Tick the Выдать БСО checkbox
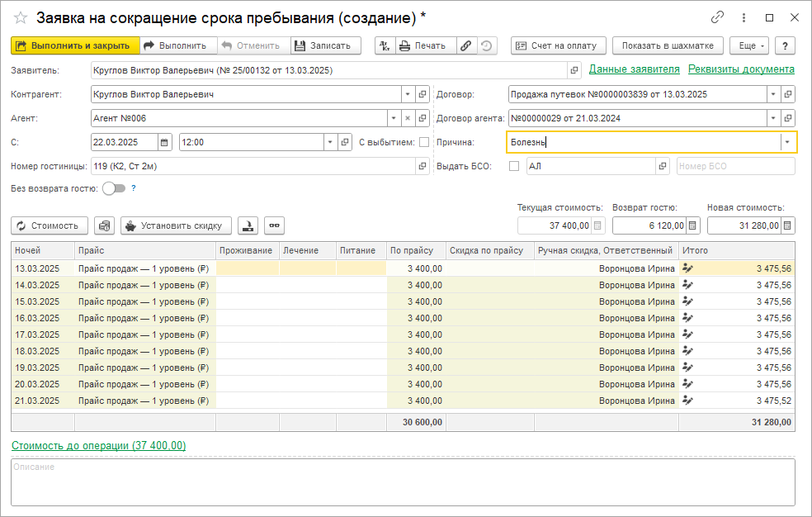 pos(514,166)
